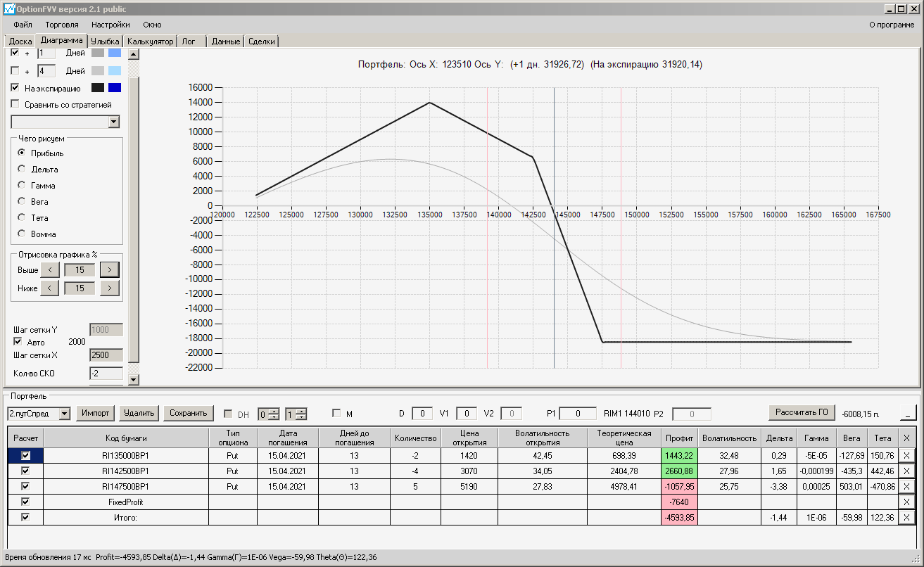Open the О программе menu item
Screen dimensions: 924x567
(x=892, y=25)
